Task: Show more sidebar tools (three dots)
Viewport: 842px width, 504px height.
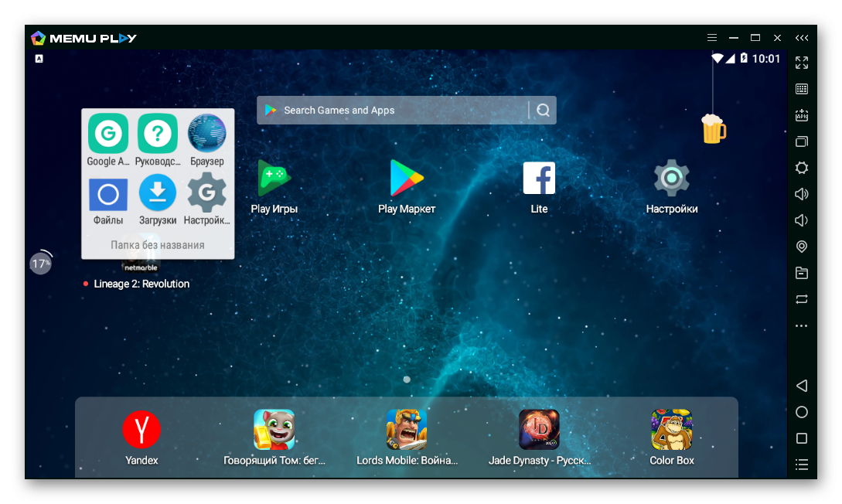Action: [x=802, y=325]
